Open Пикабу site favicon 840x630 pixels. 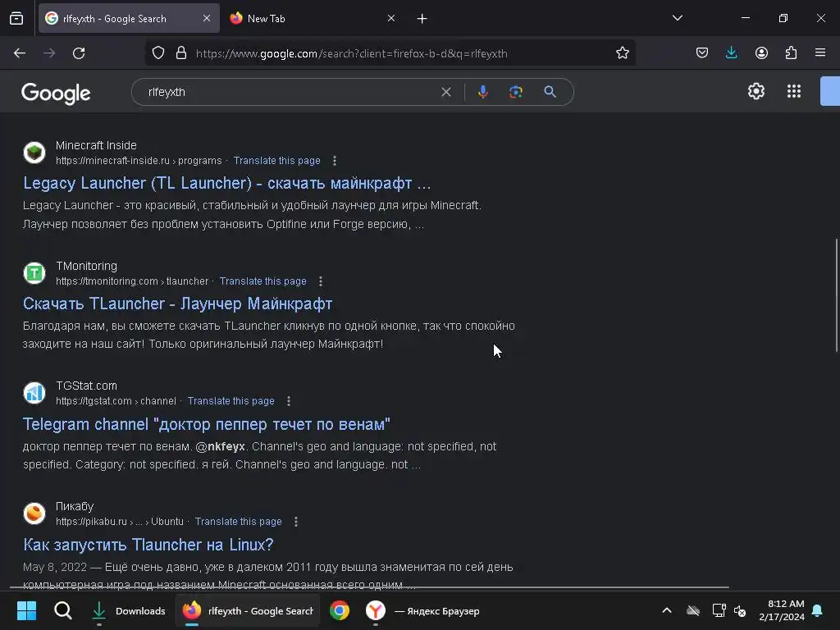pyautogui.click(x=34, y=514)
